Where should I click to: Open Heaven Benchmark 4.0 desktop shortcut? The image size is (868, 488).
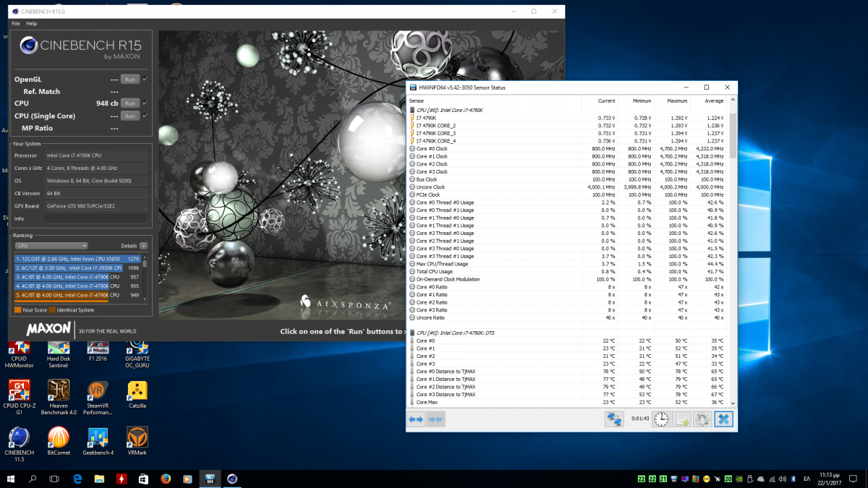coord(59,398)
